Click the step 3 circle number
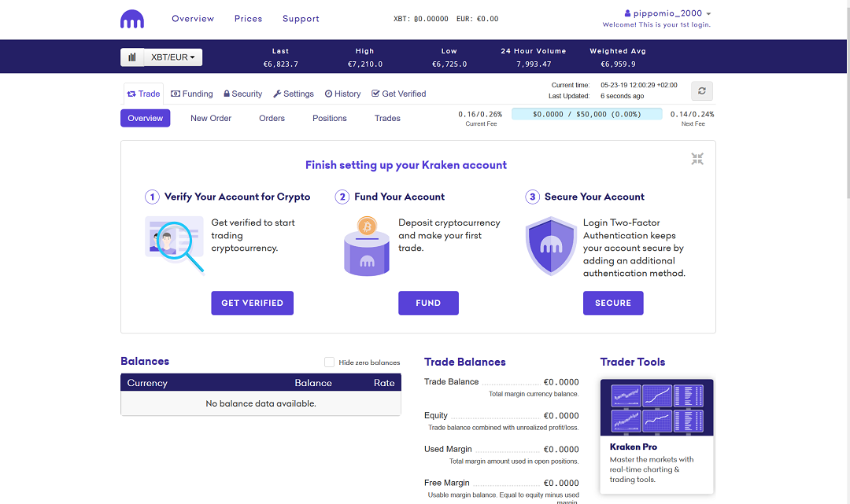The image size is (850, 504). (x=532, y=197)
